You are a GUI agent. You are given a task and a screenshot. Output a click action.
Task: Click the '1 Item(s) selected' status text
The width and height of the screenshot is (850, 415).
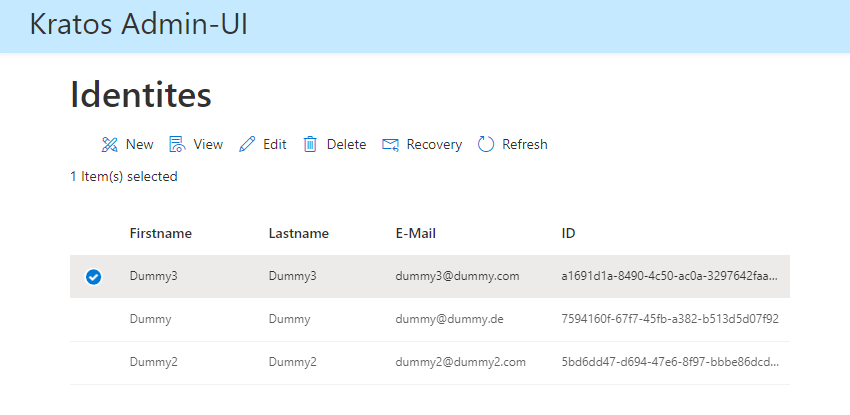pos(124,177)
